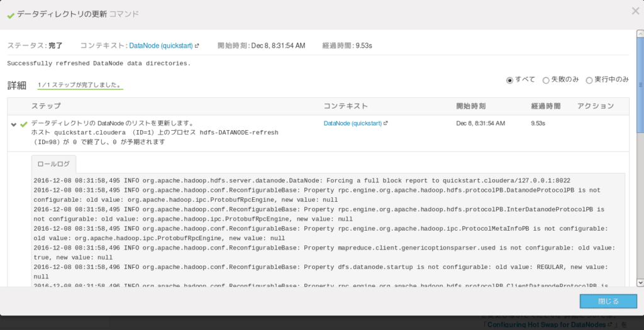Click the green success checkmark in the step row

coord(24,124)
